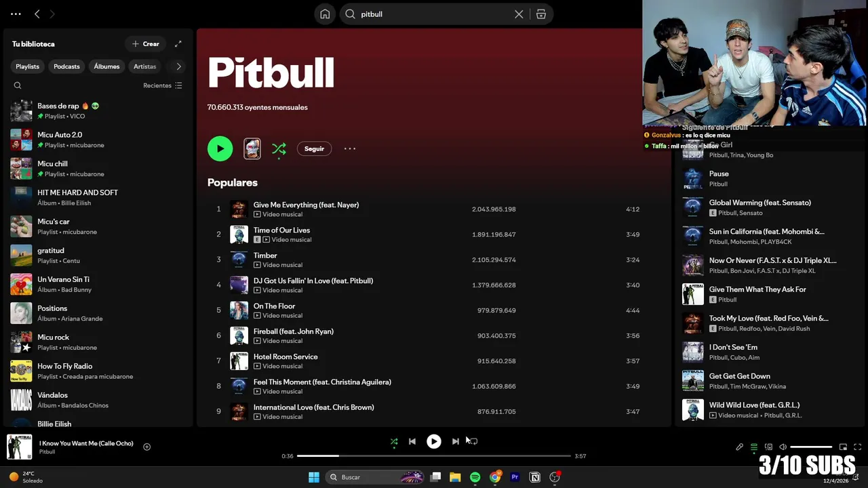Filter library by Playlists

28,66
